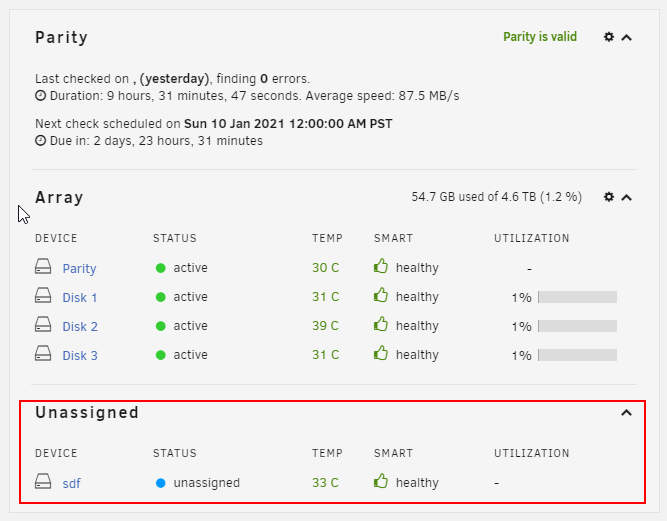This screenshot has height=521, width=667.
Task: Click the 31 C temperature of Disk 1
Action: (325, 297)
